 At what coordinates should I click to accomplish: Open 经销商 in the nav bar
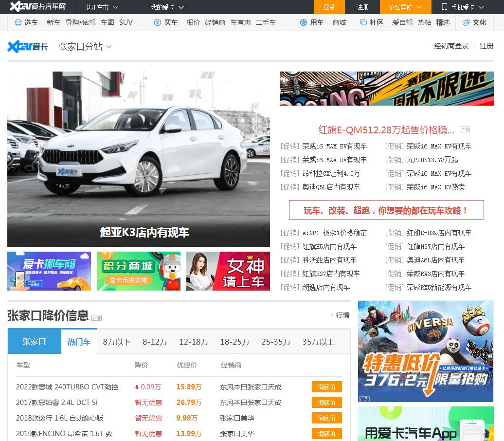[x=215, y=22]
